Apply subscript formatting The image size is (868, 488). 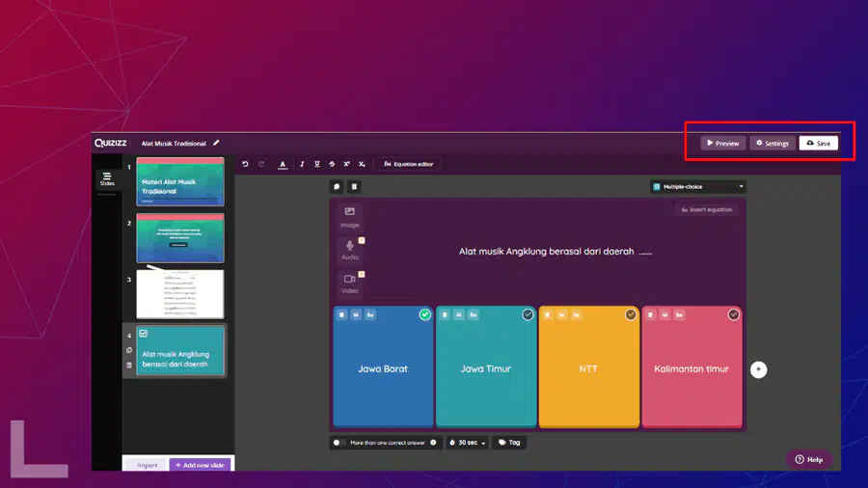(362, 164)
